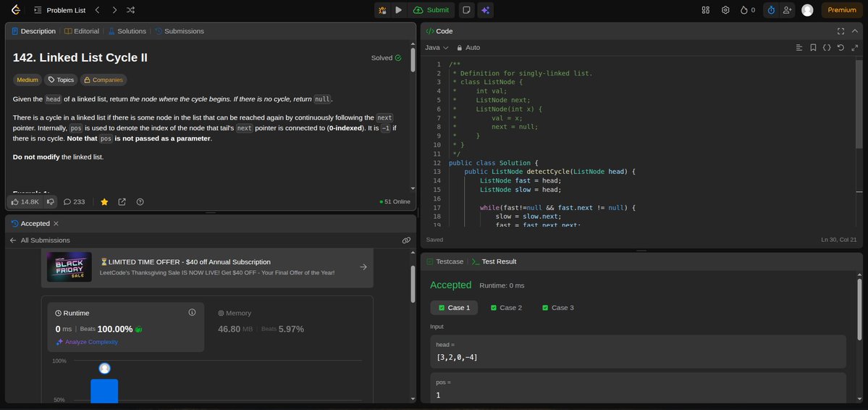Select Case 2 result
This screenshot has height=410, width=868.
[506, 307]
